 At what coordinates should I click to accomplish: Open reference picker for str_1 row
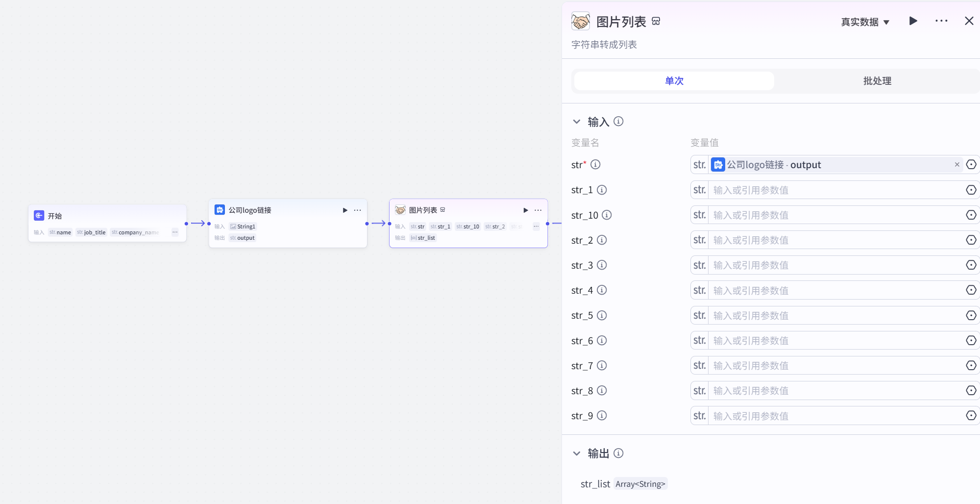(x=971, y=190)
